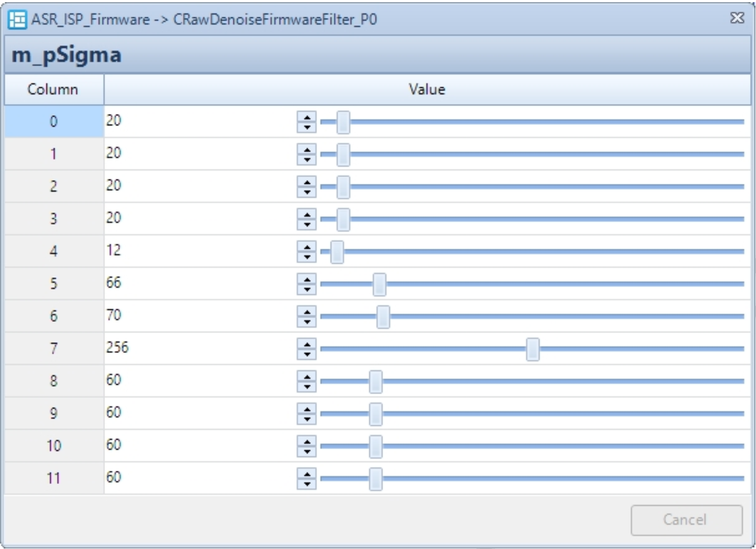Screen dimensions: 756x549
Task: Select the Column header cell
Action: (53, 89)
